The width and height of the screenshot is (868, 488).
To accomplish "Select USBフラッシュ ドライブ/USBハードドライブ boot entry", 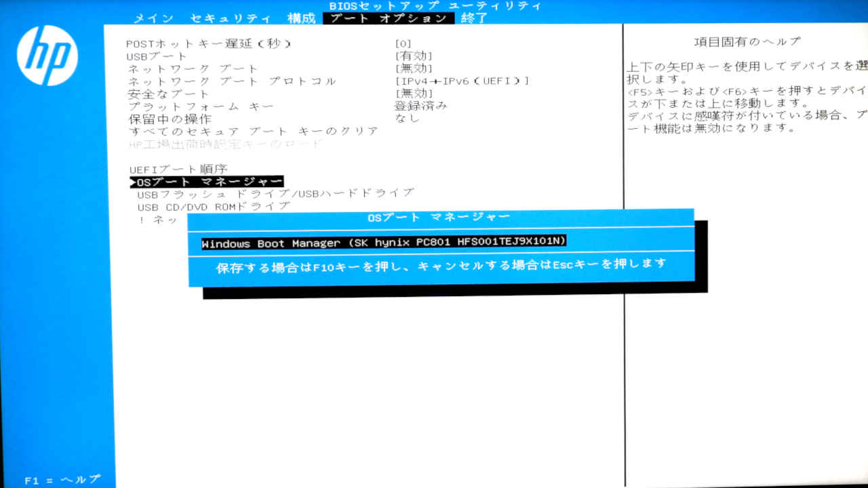I will (275, 194).
